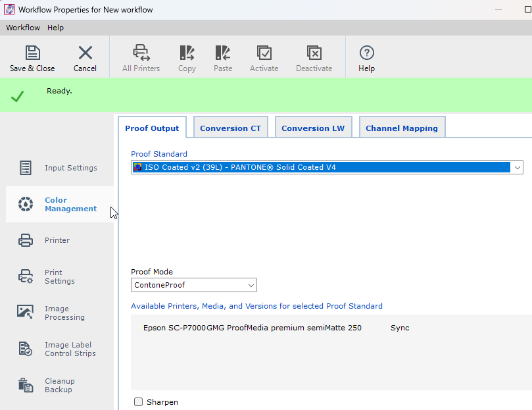The width and height of the screenshot is (532, 410).
Task: Open the Proof Standard dropdown
Action: pos(518,167)
